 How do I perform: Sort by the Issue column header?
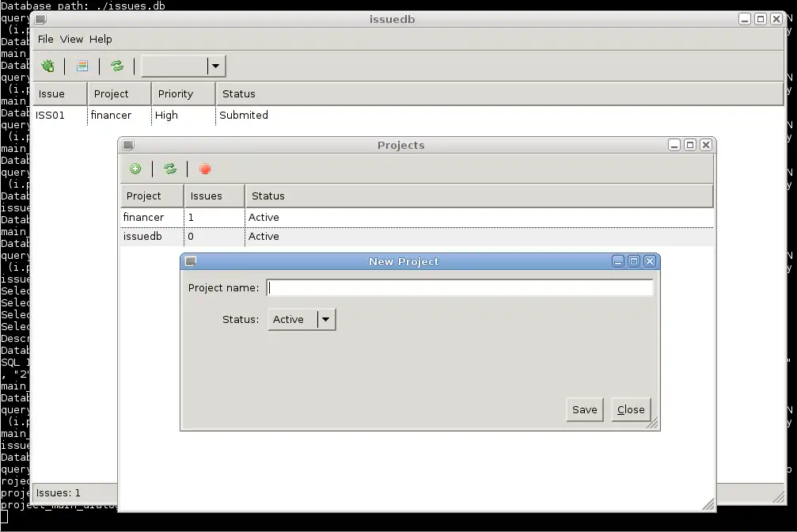point(60,93)
